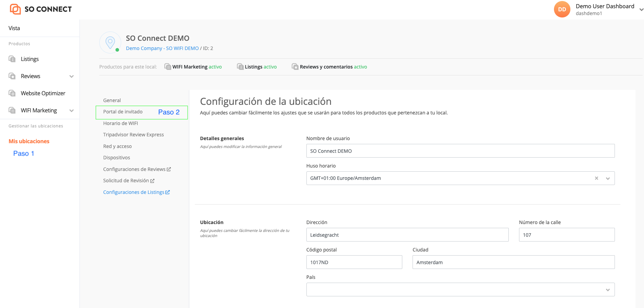
Task: Click the Listings sidebar icon
Action: (x=12, y=59)
